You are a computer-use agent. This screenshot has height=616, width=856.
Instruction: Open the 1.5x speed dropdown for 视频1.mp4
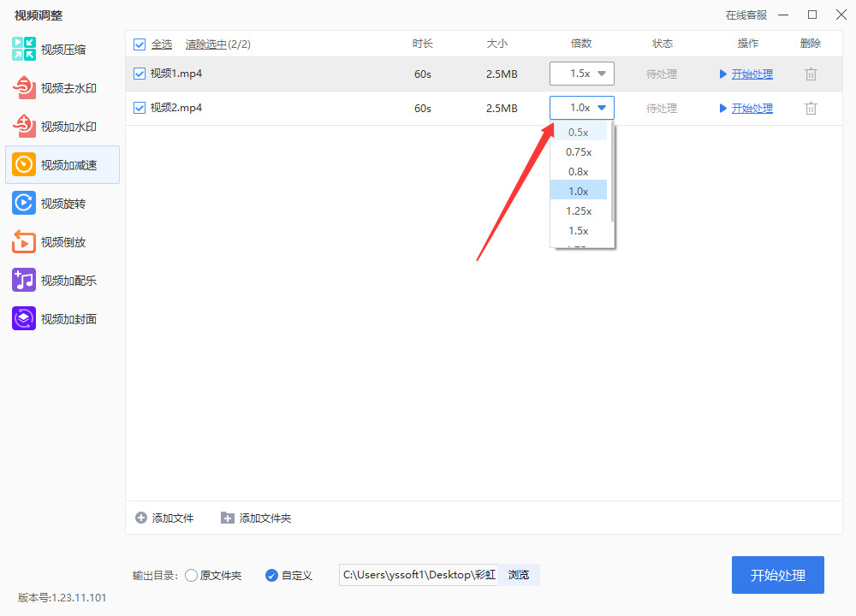point(582,74)
